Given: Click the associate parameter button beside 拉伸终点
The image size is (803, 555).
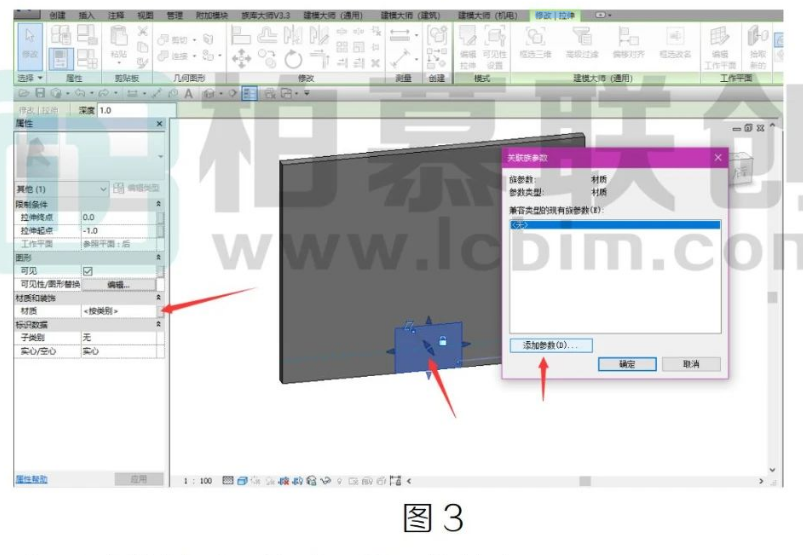Looking at the screenshot, I should pos(160,217).
